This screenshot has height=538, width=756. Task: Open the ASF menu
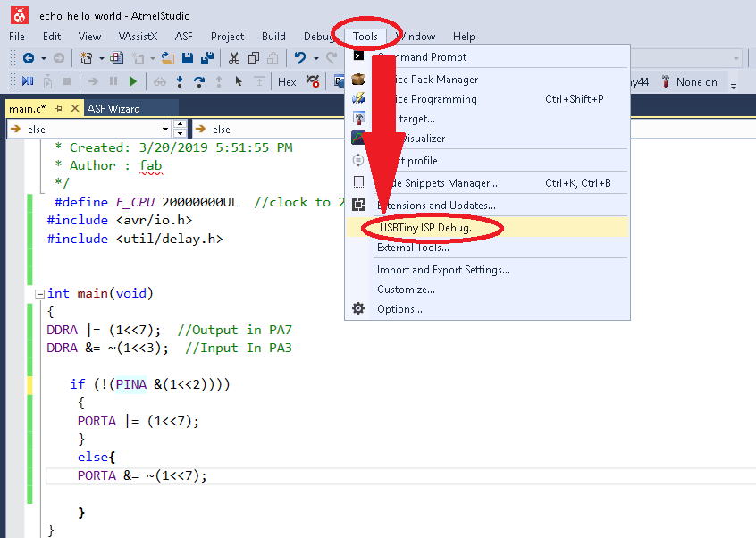[184, 37]
